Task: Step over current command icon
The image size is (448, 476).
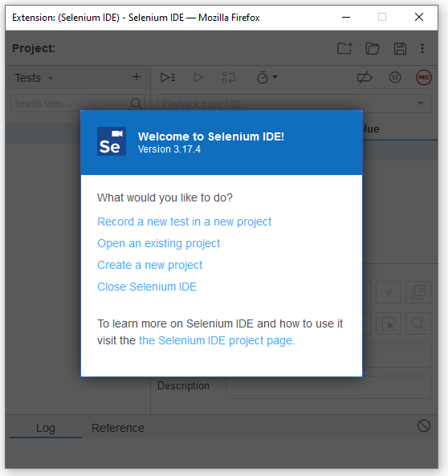Action: coord(228,77)
